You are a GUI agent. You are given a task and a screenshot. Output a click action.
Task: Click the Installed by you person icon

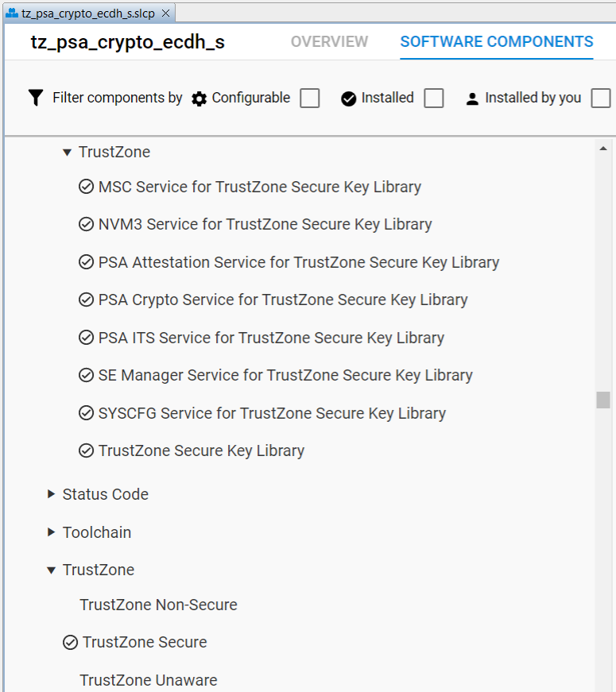[x=472, y=97]
